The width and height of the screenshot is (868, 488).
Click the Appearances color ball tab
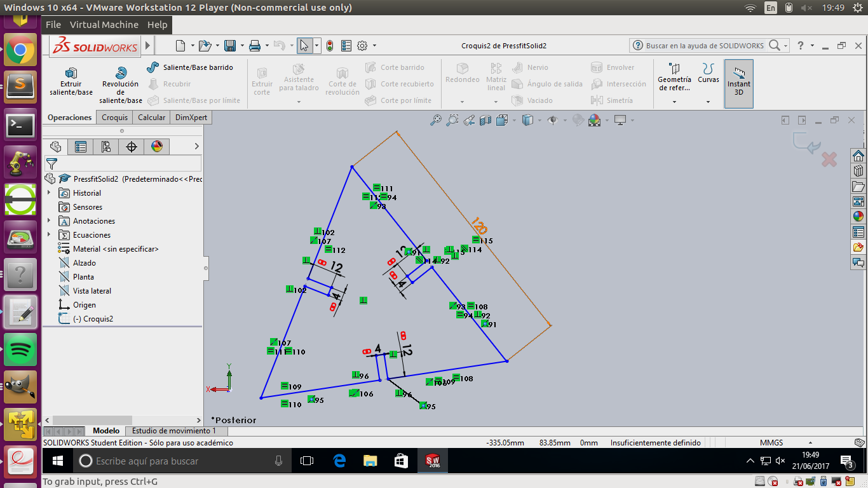click(157, 147)
